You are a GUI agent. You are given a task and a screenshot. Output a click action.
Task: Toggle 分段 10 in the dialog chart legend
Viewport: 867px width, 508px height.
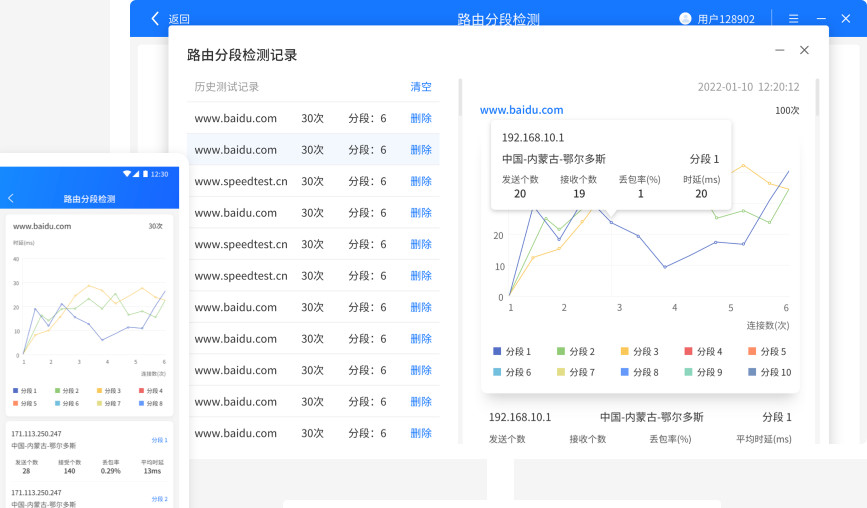pyautogui.click(x=770, y=372)
